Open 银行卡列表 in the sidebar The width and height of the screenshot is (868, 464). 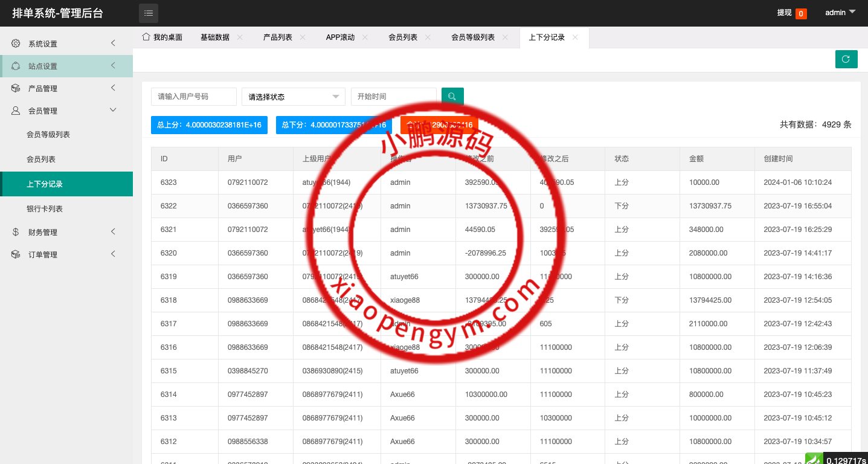[45, 208]
